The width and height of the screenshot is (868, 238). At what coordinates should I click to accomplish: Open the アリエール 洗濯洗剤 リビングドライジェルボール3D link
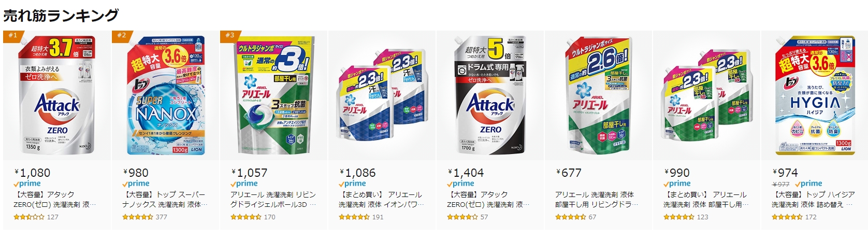tap(273, 200)
